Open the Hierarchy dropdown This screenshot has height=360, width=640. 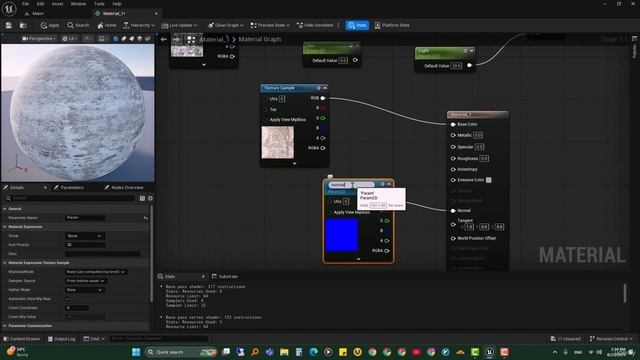(x=139, y=25)
